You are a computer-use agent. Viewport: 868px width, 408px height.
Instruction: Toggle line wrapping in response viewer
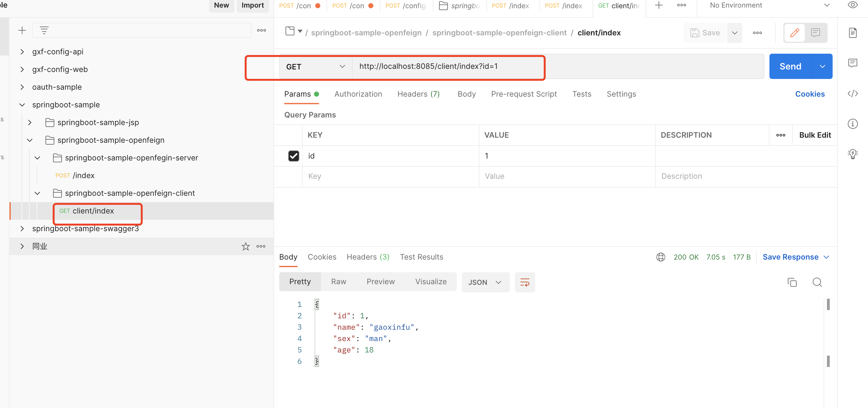click(x=525, y=282)
